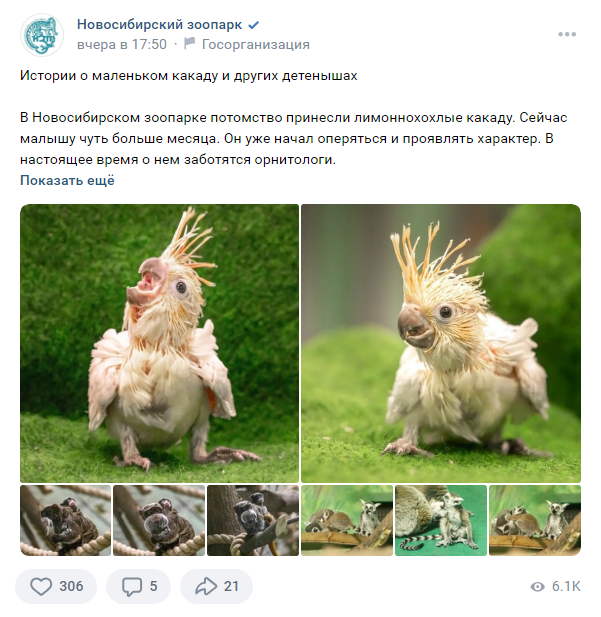Image resolution: width=601 pixels, height=617 pixels.
Task: Click the flag icon beside Госорганизация
Action: tap(190, 44)
